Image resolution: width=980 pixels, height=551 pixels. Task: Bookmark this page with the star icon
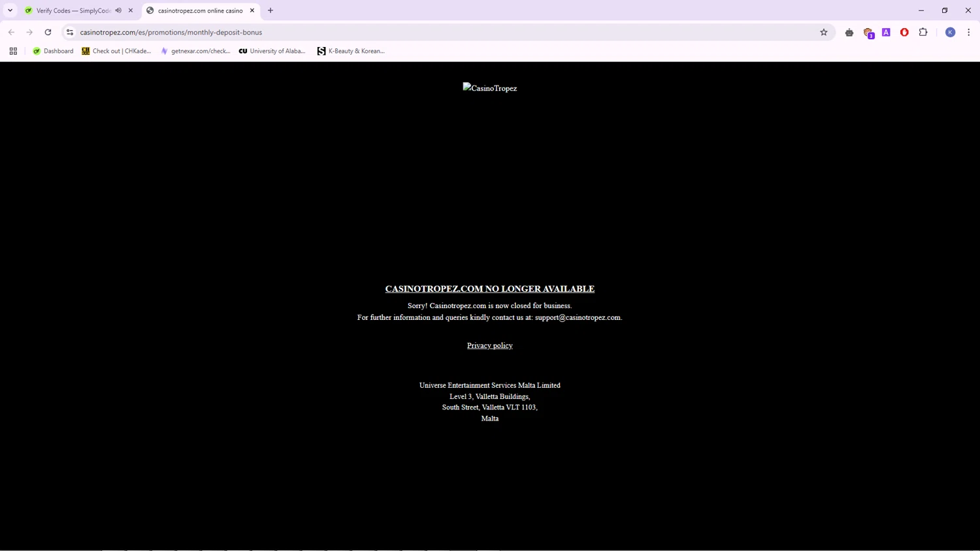(824, 32)
